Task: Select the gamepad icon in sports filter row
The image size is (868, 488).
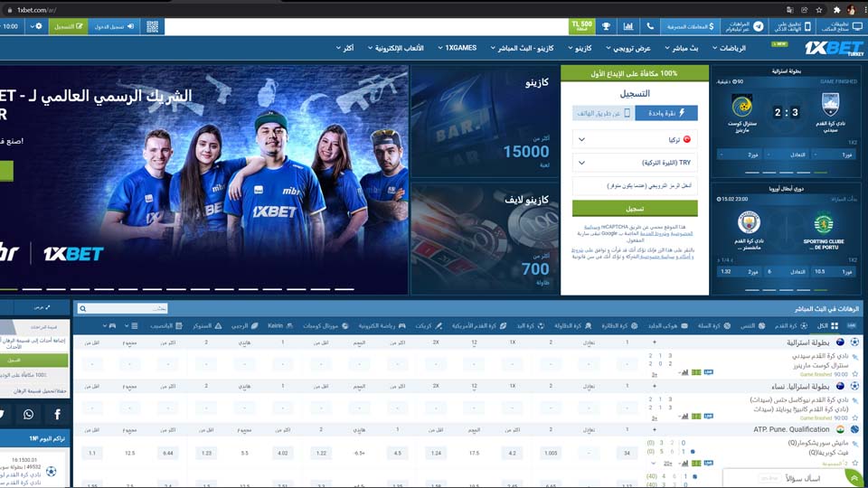Action: coord(112,326)
